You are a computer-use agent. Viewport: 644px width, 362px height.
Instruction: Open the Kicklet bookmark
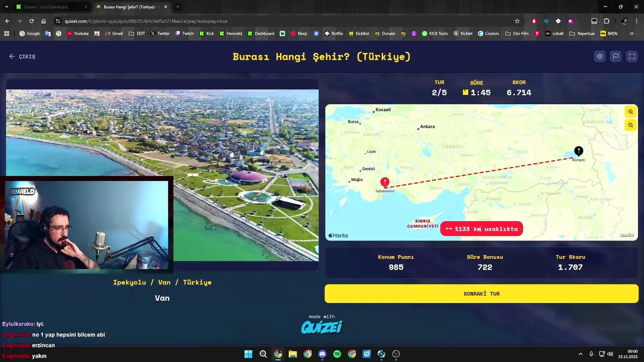click(x=463, y=34)
